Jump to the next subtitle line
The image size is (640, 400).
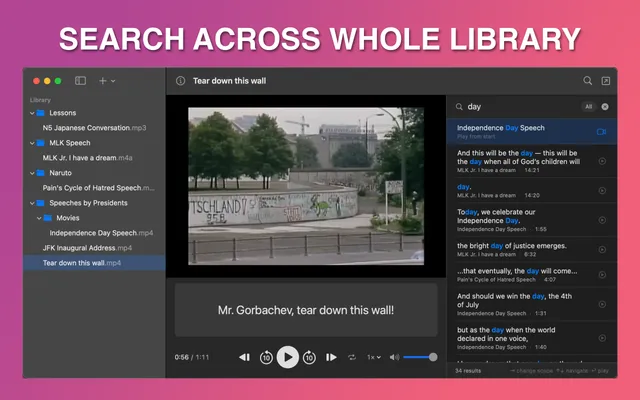[x=331, y=357]
